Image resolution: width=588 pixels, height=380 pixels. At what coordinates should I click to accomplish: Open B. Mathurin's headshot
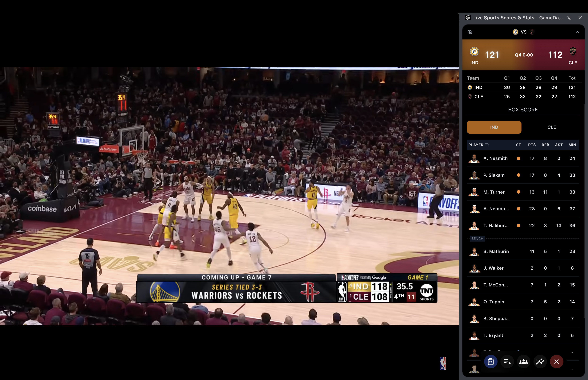click(474, 251)
